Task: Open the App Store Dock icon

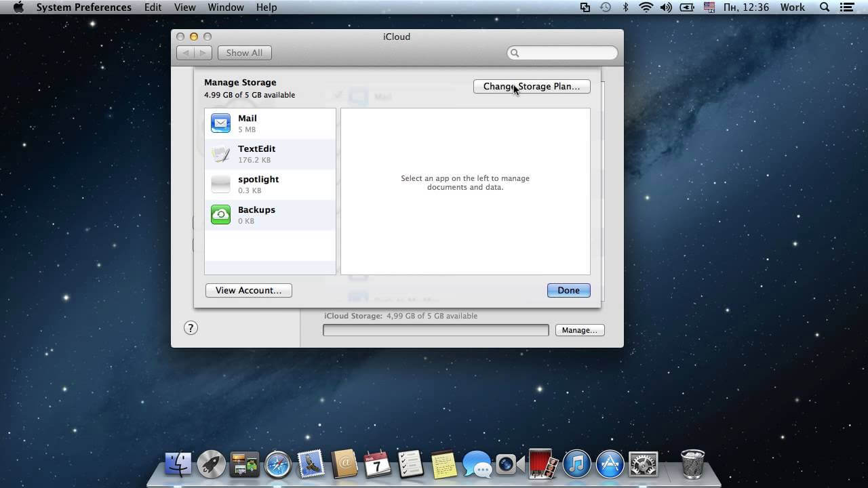Action: 610,465
